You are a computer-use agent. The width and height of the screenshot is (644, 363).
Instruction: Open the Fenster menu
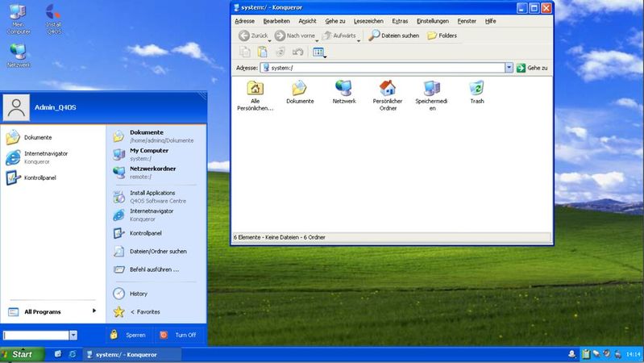coord(467,21)
